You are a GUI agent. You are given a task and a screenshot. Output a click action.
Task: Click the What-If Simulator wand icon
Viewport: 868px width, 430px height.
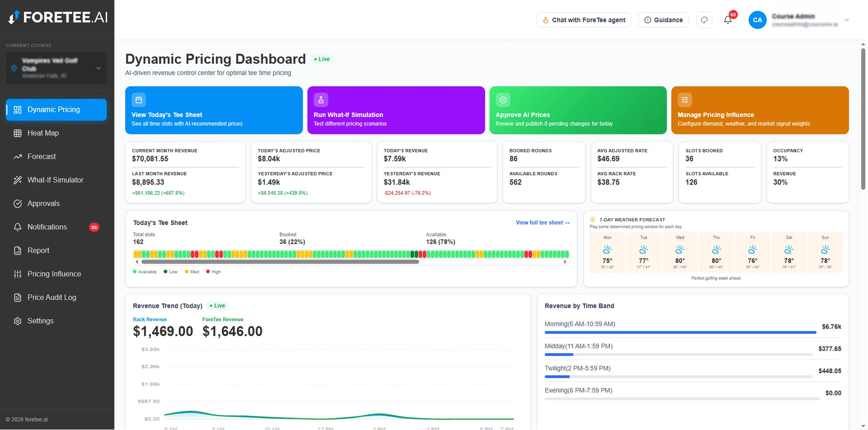17,180
